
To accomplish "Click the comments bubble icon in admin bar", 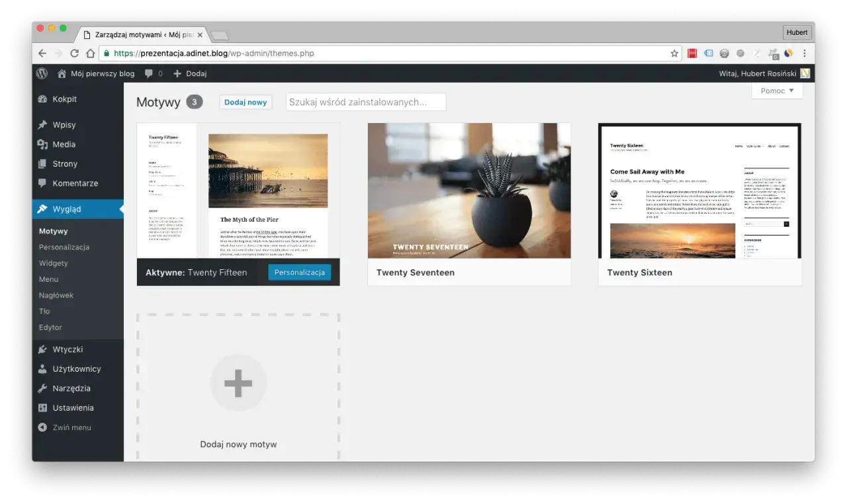I will click(149, 73).
